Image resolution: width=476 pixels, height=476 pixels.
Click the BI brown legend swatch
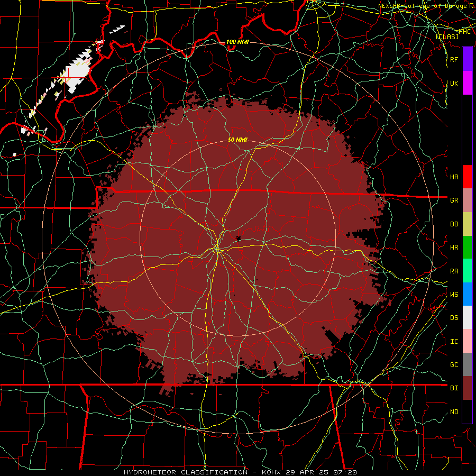pos(467,388)
